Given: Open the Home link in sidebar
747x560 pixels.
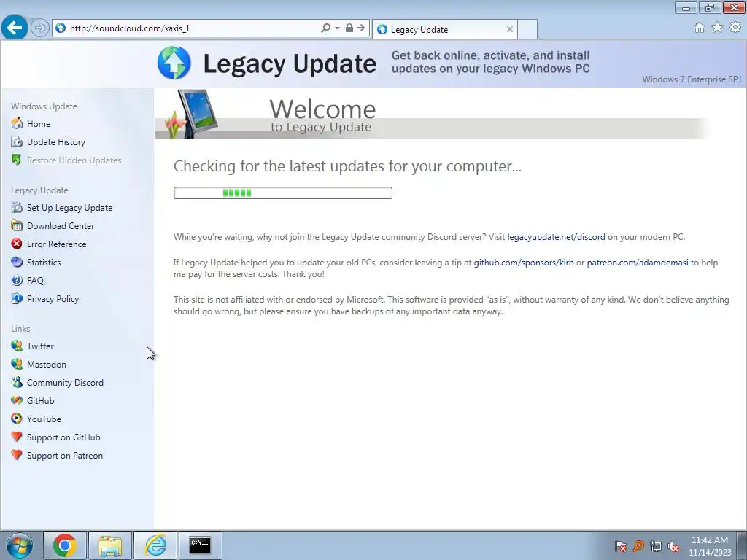Looking at the screenshot, I should 39,124.
